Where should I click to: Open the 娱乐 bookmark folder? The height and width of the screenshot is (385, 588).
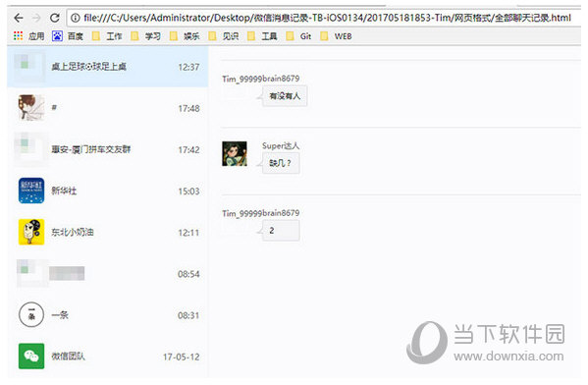(185, 36)
